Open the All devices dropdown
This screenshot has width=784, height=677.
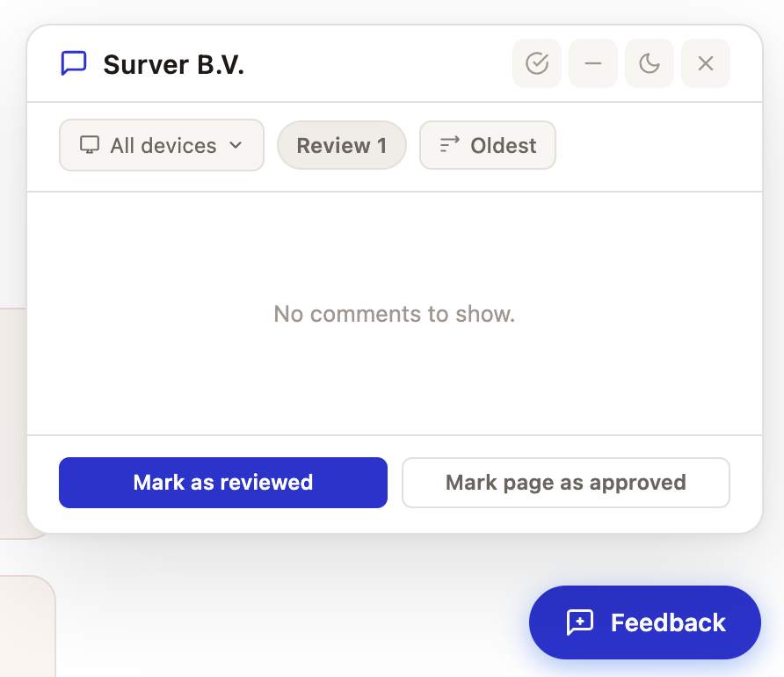[162, 145]
